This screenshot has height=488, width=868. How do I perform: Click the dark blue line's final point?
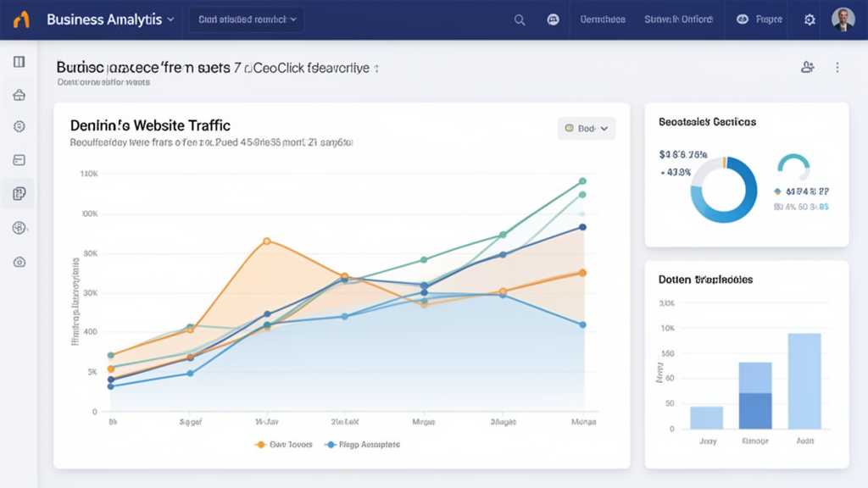click(x=582, y=227)
